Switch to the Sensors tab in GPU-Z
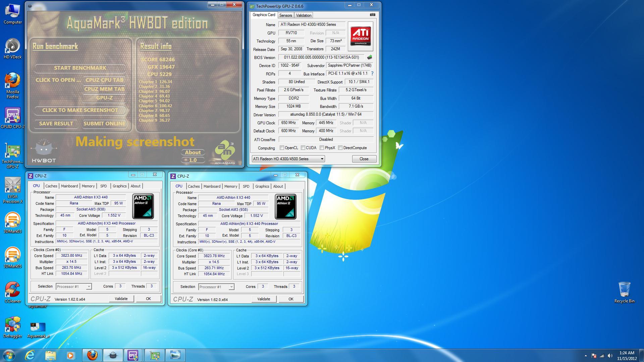644x362 pixels. tap(285, 15)
